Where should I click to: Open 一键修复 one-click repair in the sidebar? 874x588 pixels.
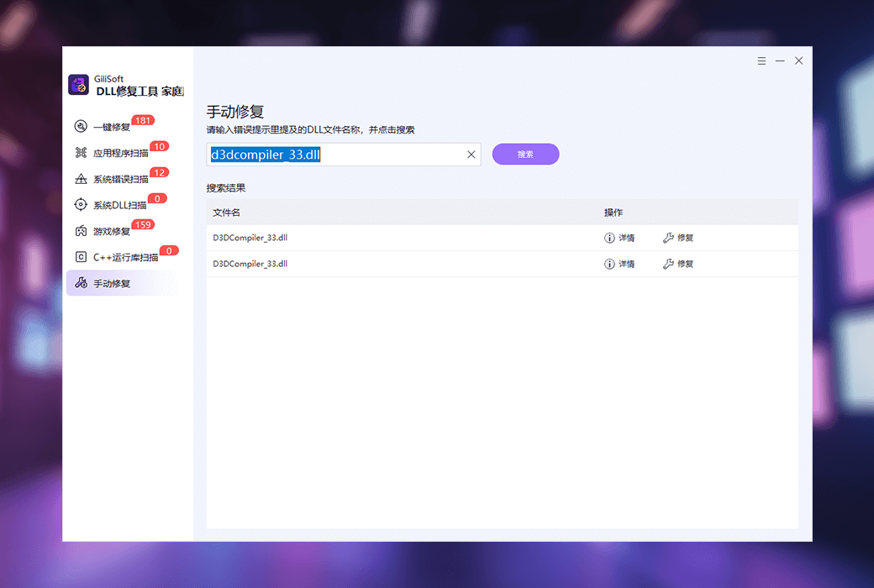112,127
